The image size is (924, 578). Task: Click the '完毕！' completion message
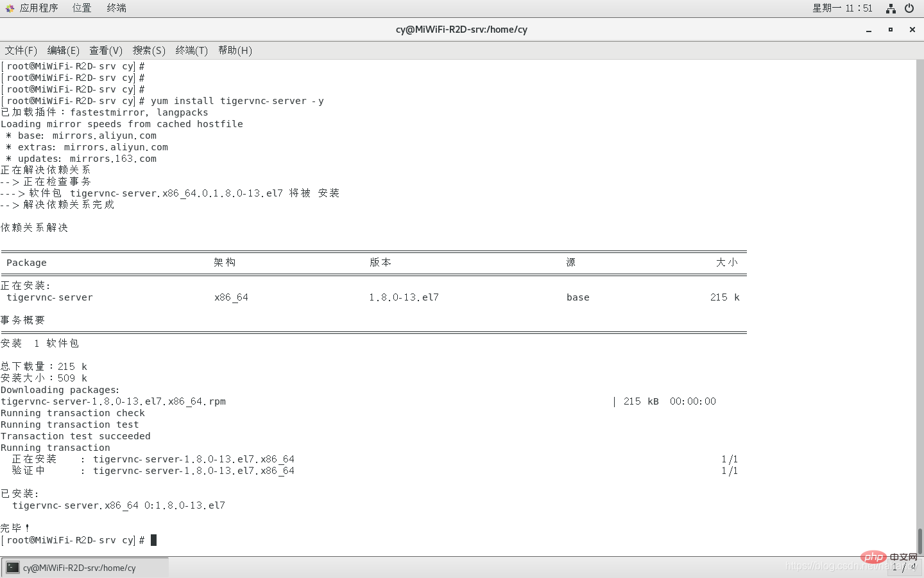tap(15, 528)
